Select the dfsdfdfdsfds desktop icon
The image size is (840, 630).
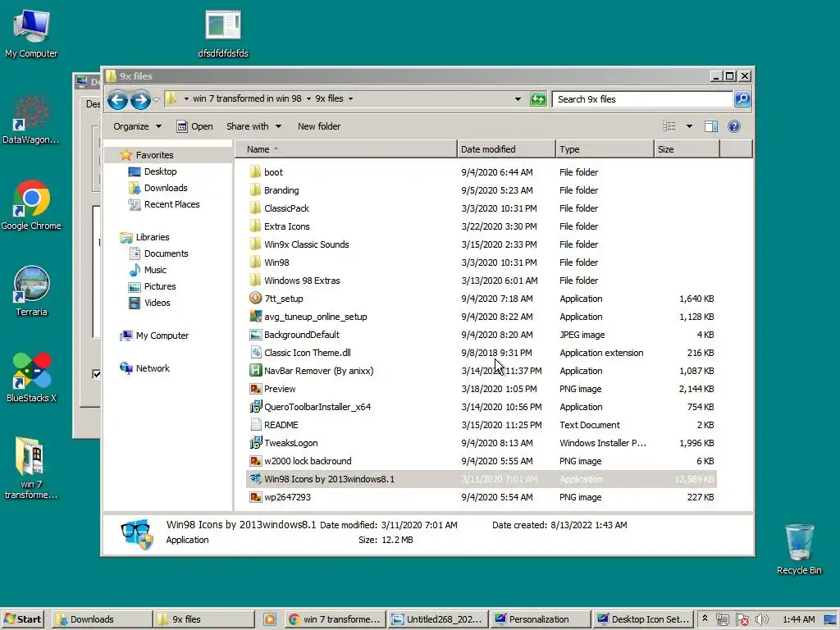[223, 34]
